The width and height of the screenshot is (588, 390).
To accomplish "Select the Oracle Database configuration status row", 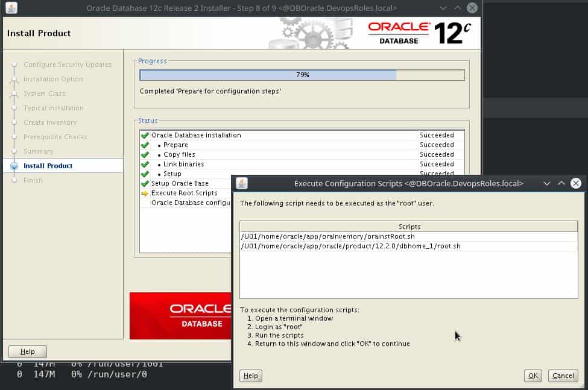I will pyautogui.click(x=186, y=203).
